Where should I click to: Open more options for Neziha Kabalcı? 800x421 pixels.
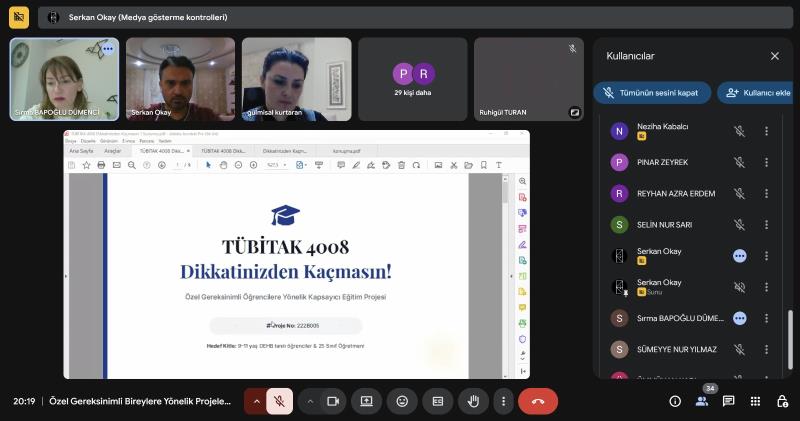[766, 131]
